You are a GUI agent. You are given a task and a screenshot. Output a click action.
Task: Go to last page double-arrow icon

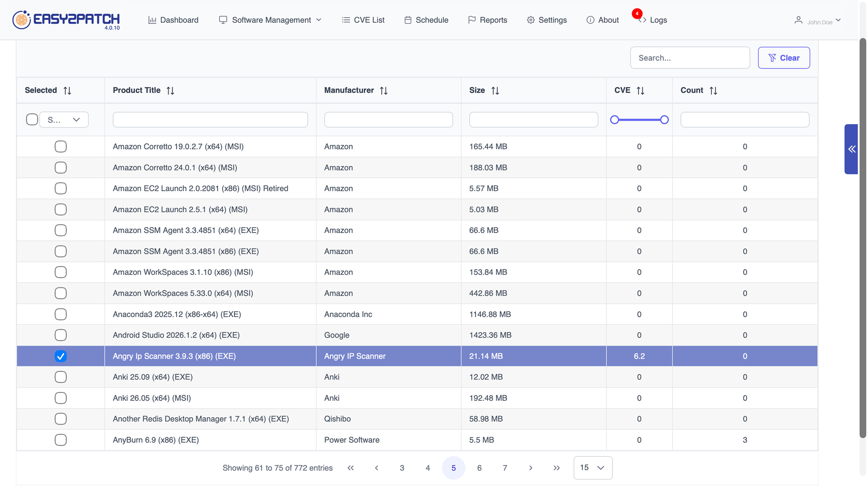(x=557, y=468)
